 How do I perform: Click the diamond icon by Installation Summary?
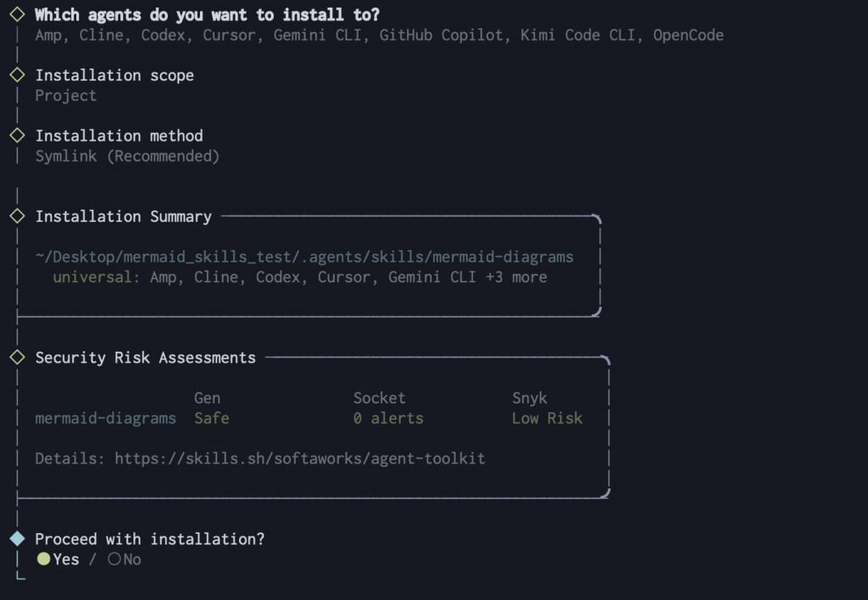pyautogui.click(x=17, y=216)
